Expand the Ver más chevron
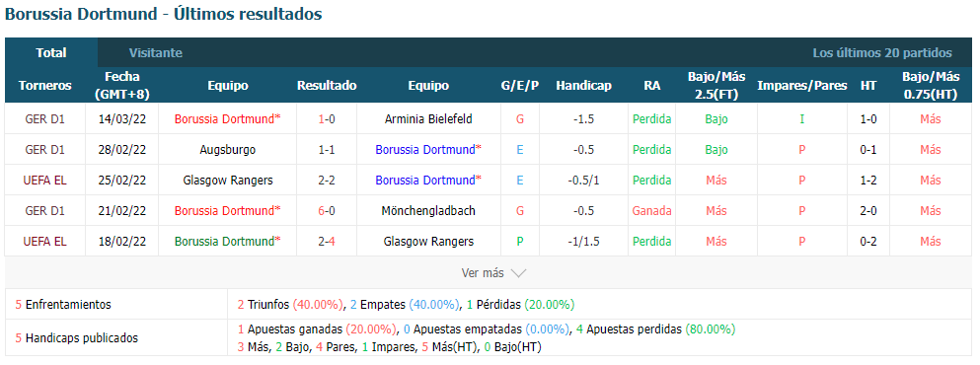This screenshot has height=365, width=980. click(518, 273)
